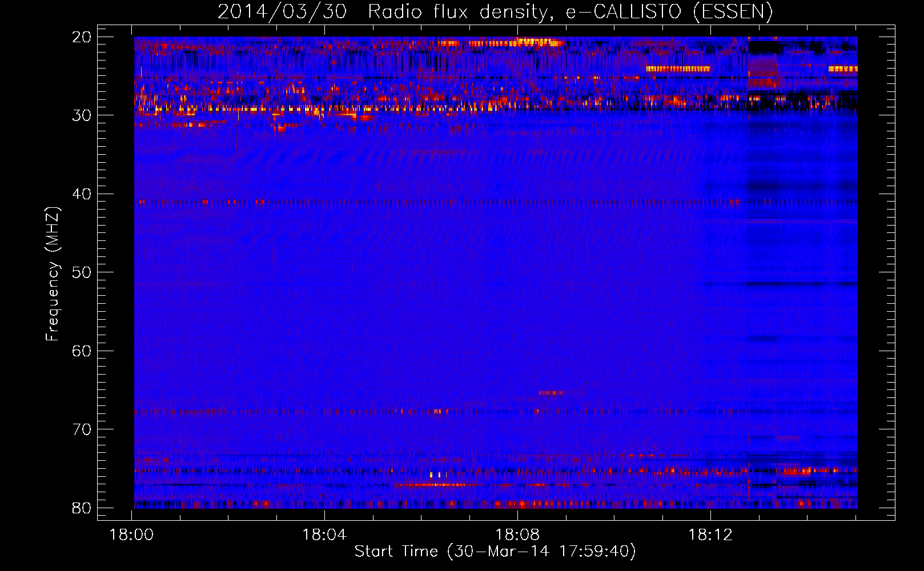The height and width of the screenshot is (571, 924).
Task: Click the '30' frequency tick label
Action: pos(82,115)
